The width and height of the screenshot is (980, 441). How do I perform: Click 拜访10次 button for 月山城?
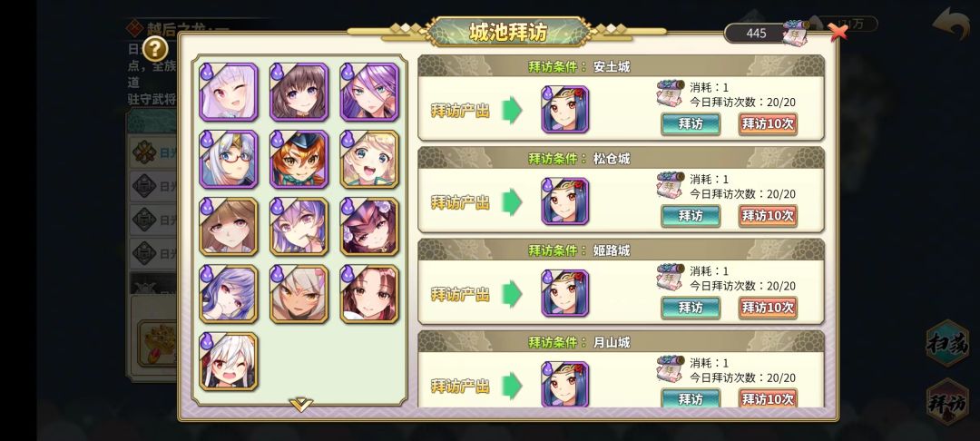[x=768, y=398]
